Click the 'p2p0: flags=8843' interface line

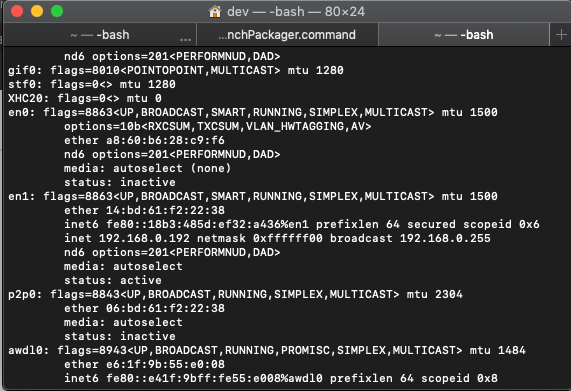[x=235, y=294]
